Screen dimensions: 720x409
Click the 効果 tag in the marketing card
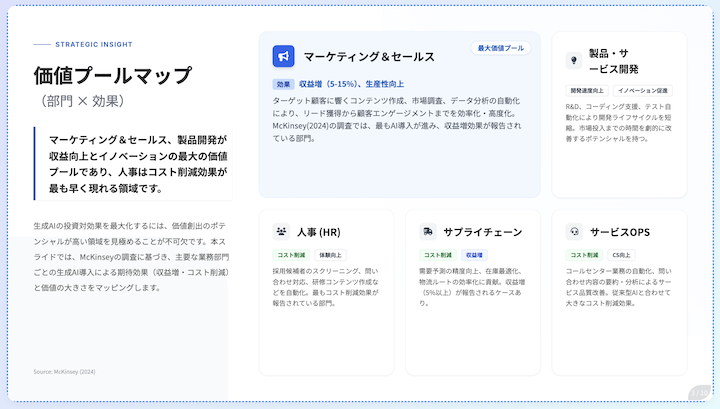pos(283,84)
